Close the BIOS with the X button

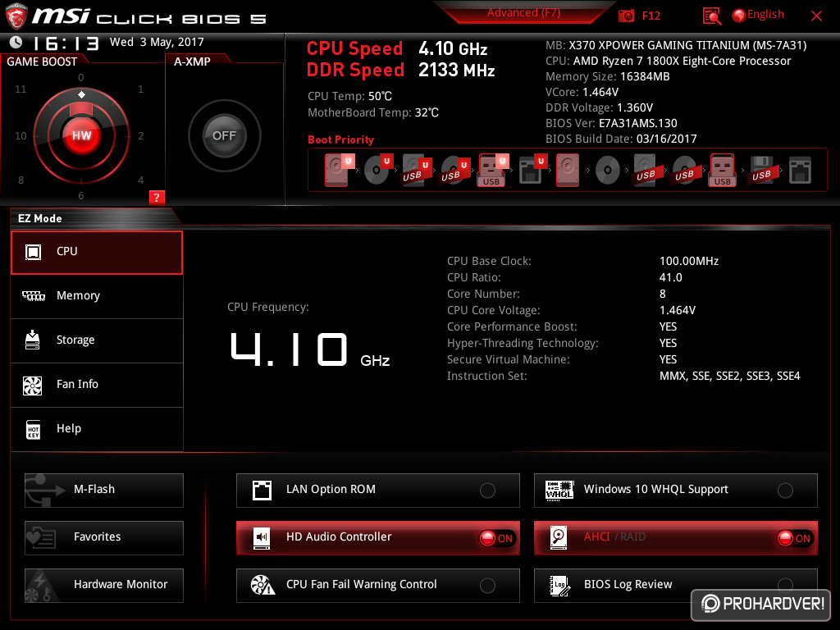tap(816, 16)
